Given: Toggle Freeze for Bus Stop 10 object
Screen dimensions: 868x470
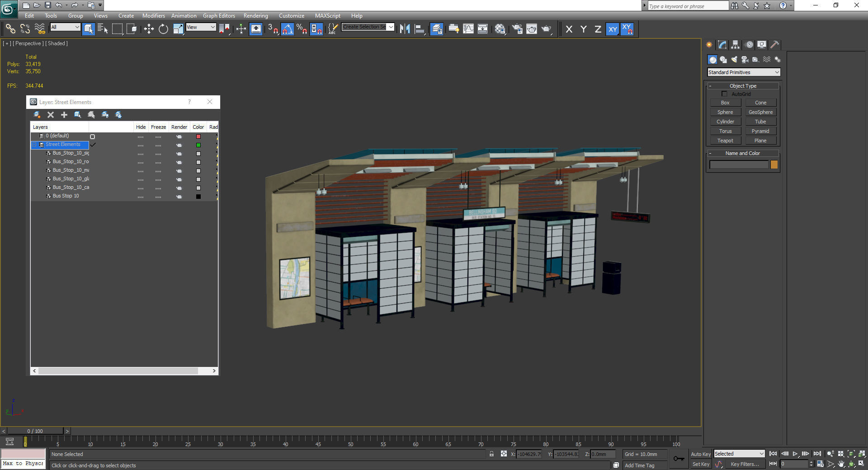Looking at the screenshot, I should tap(158, 197).
